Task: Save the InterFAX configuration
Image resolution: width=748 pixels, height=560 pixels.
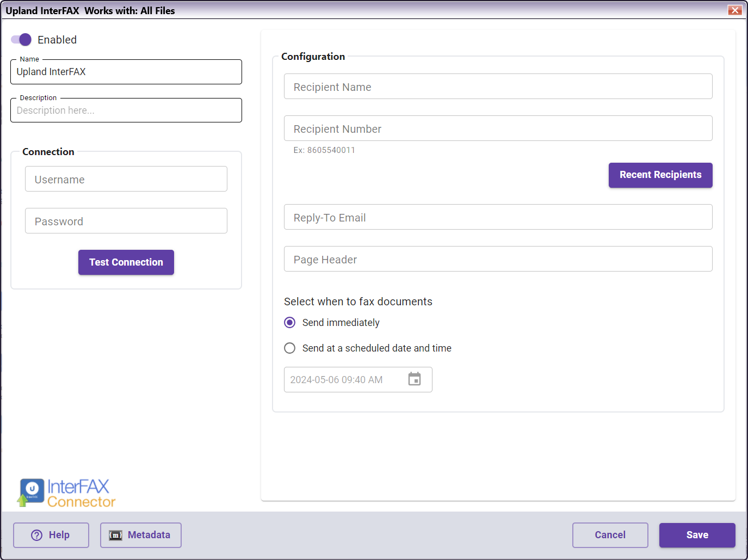Action: tap(697, 535)
